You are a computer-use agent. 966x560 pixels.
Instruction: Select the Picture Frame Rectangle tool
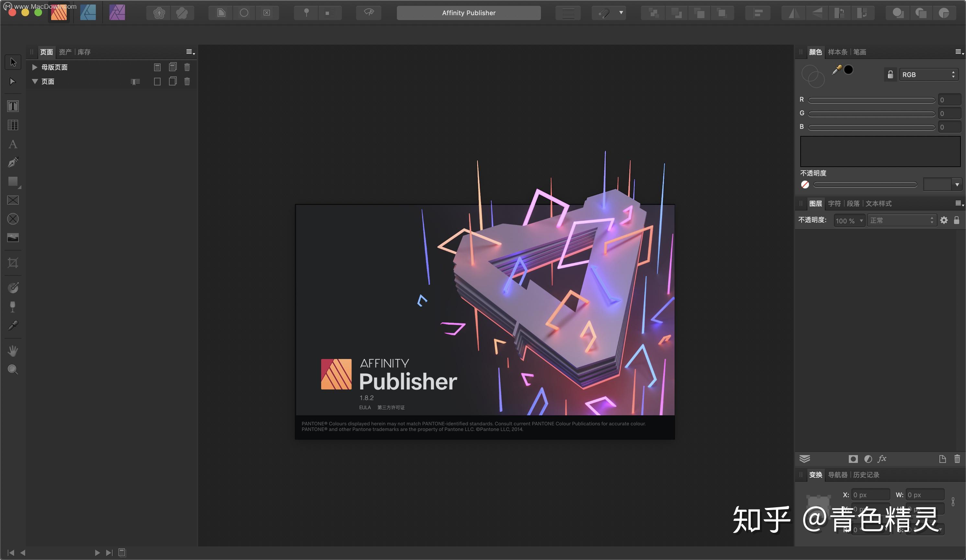(x=13, y=200)
